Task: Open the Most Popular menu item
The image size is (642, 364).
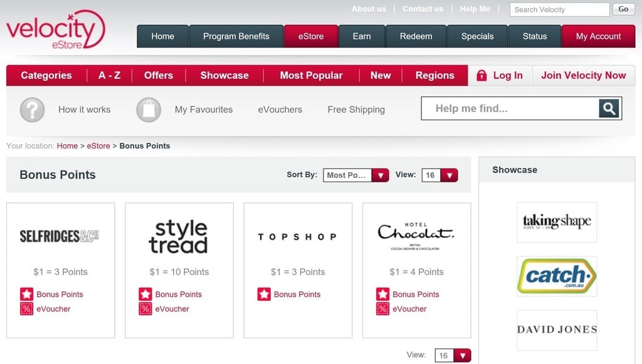Action: tap(311, 75)
